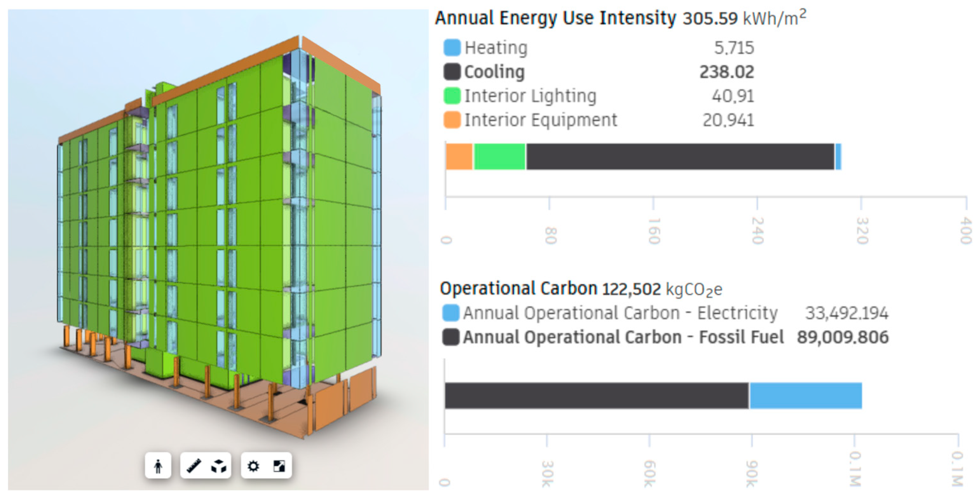
Task: Select the Cooling legend label
Action: pos(494,72)
